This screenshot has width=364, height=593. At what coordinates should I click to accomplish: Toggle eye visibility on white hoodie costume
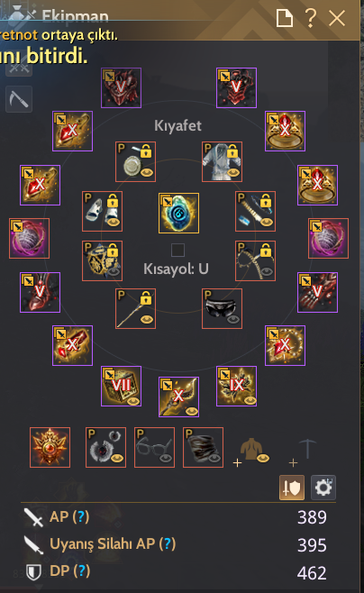[232, 173]
